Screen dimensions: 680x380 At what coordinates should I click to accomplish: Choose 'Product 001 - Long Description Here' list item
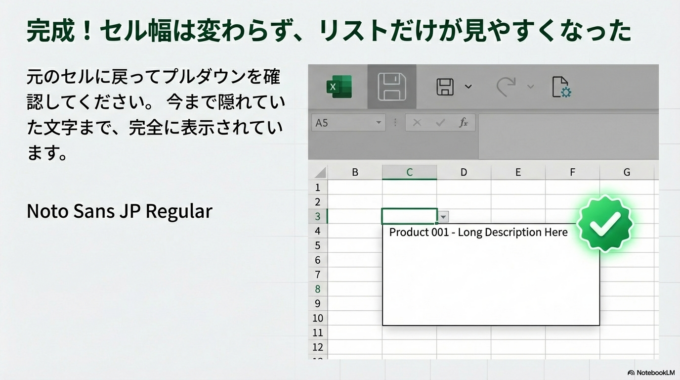(x=478, y=232)
